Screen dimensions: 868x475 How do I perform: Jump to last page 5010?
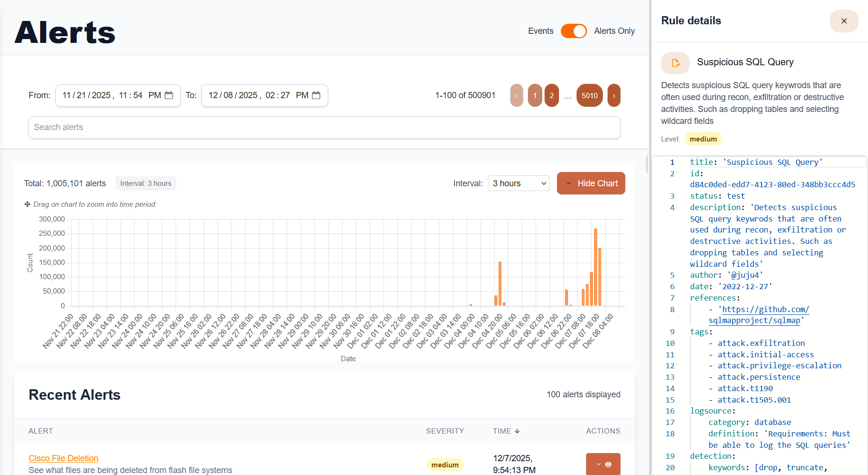589,96
